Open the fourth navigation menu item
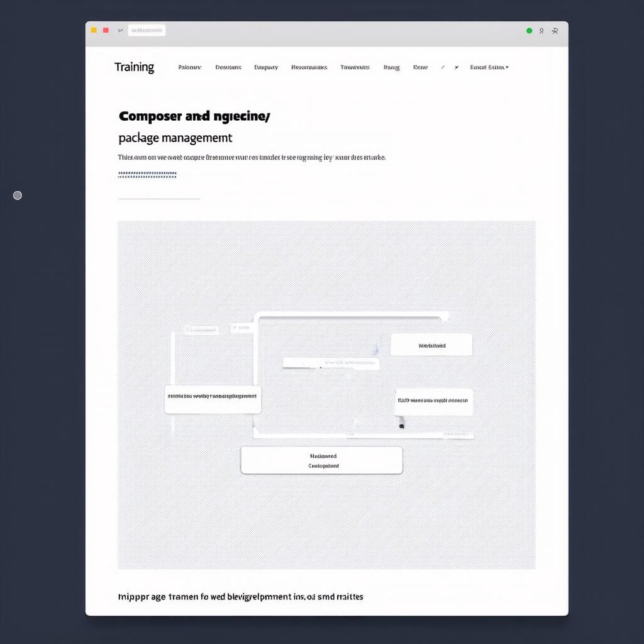 309,67
